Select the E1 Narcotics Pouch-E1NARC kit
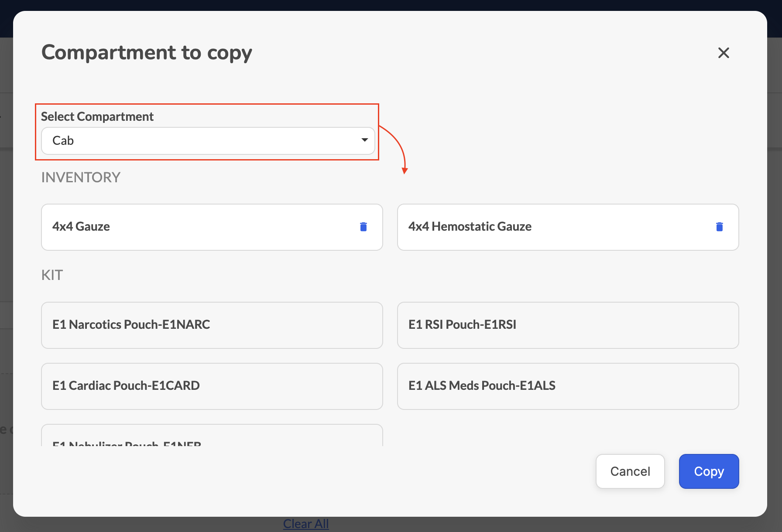The width and height of the screenshot is (782, 532). (x=212, y=325)
